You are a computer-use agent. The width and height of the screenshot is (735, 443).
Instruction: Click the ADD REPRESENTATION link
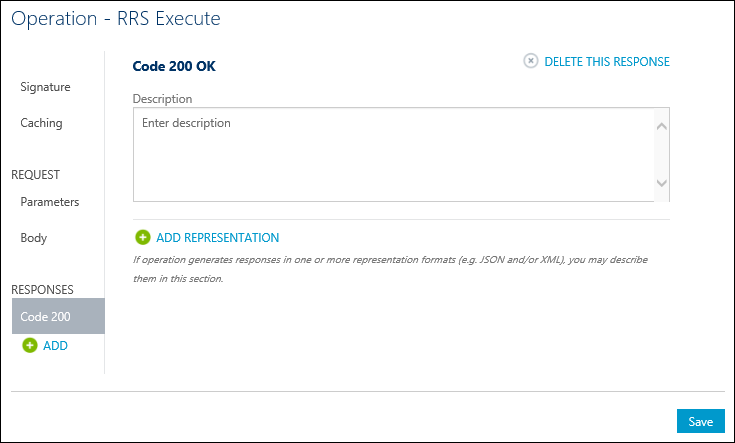click(218, 238)
